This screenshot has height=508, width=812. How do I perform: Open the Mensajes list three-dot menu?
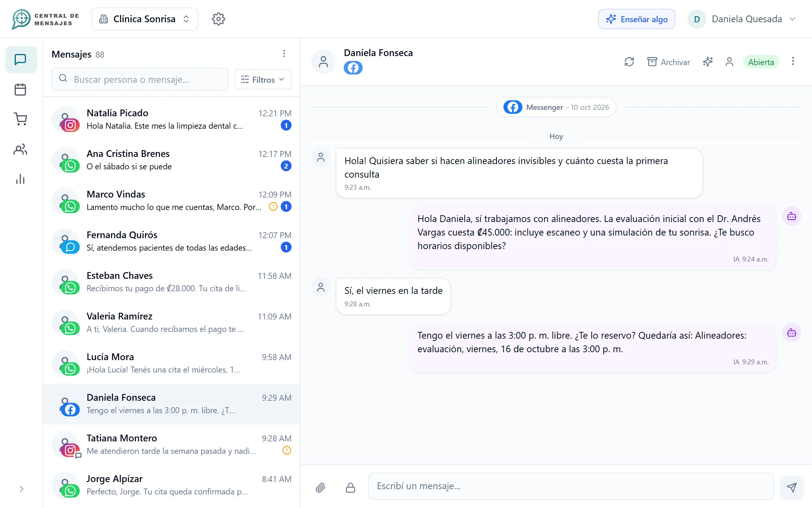[284, 54]
